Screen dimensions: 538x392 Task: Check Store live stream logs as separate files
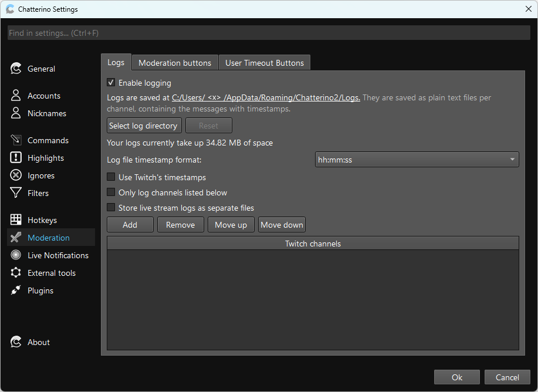(x=111, y=207)
